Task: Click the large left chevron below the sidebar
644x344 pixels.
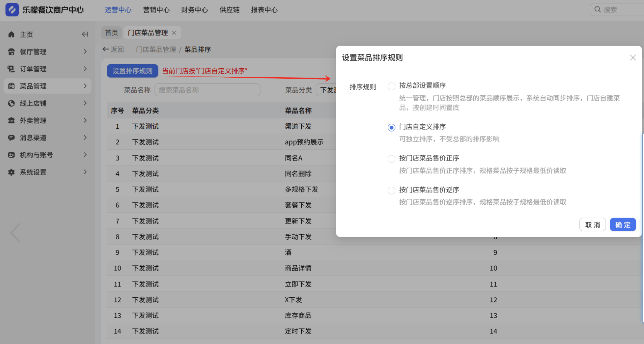Action: click(15, 233)
